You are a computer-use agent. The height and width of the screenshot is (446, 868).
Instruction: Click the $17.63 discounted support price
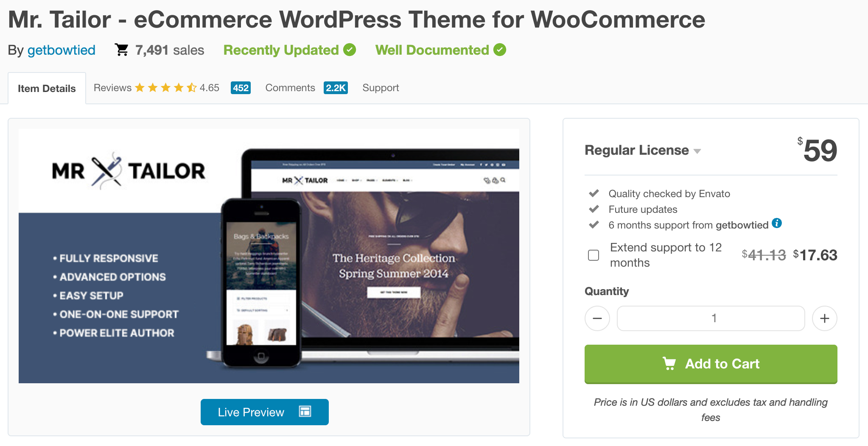point(815,255)
